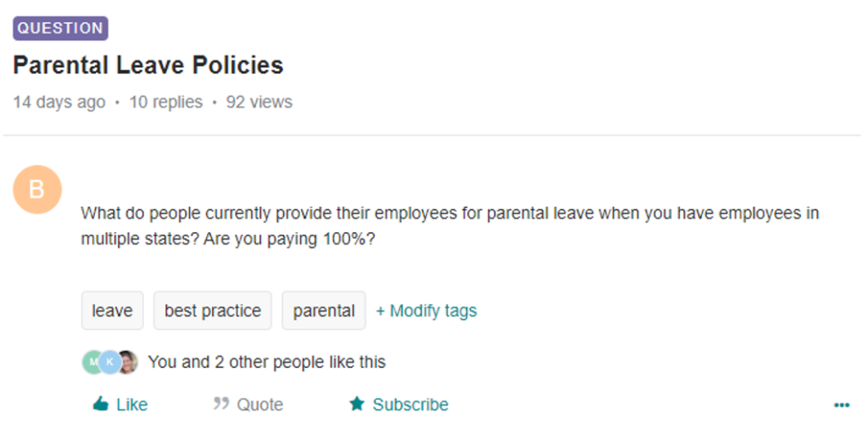Viewport: 868px width, 439px height.
Task: Click the Subscribe text label
Action: pyautogui.click(x=410, y=405)
